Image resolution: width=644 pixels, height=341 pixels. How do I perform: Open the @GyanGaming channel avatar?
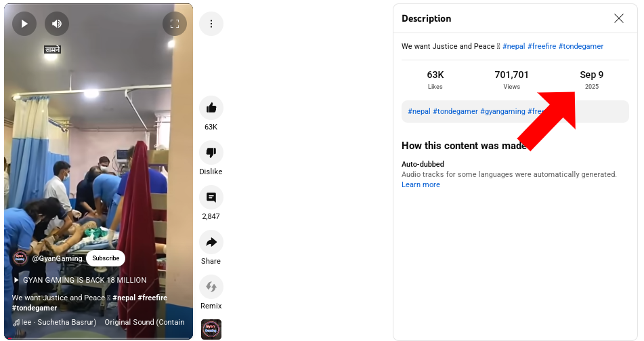(20, 258)
